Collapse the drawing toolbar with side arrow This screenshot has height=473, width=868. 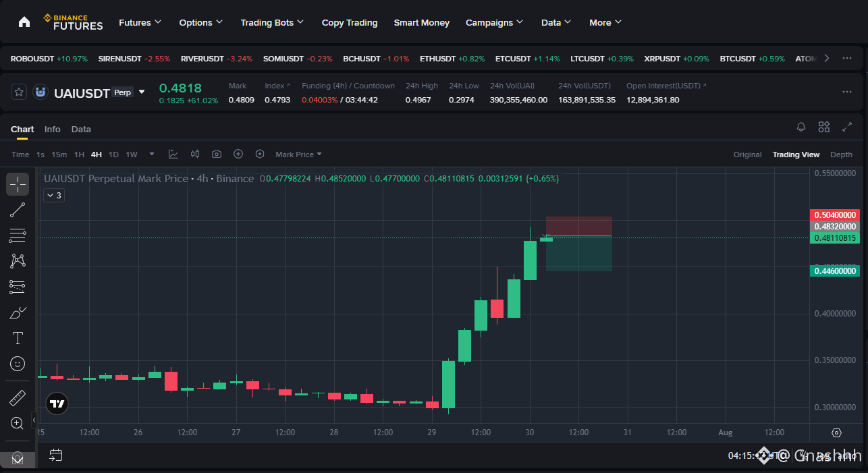point(35,420)
